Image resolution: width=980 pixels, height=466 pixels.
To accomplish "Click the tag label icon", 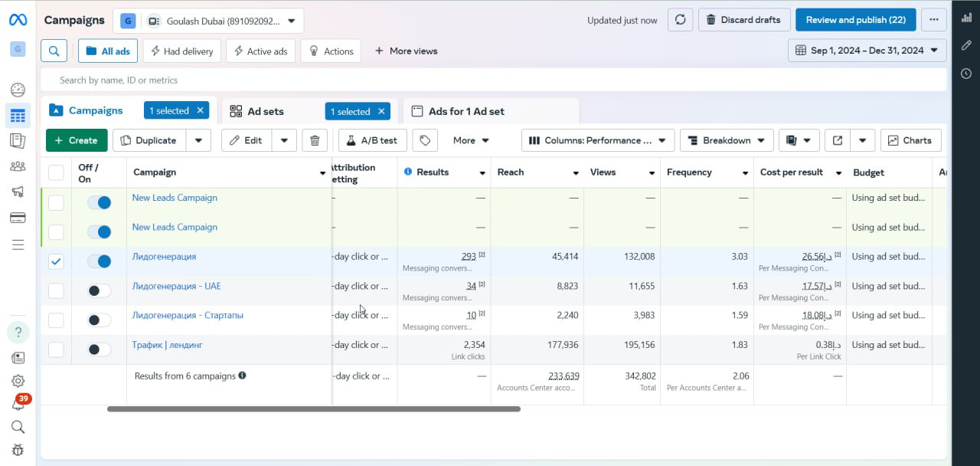I will (425, 140).
